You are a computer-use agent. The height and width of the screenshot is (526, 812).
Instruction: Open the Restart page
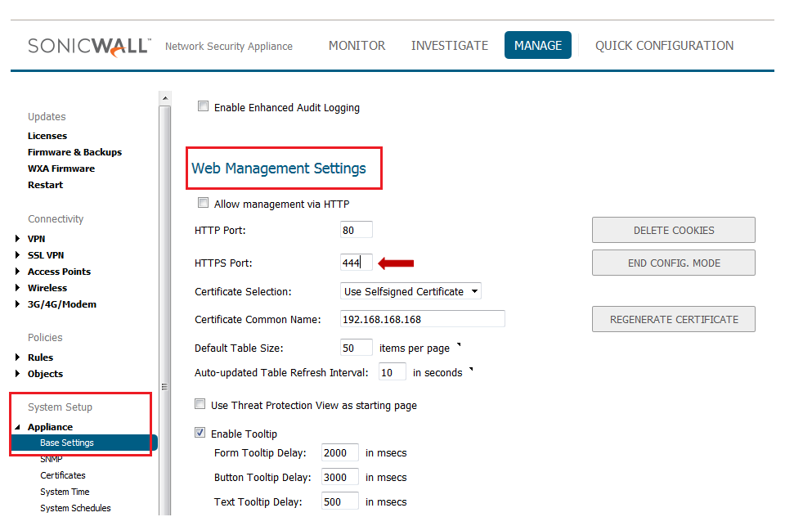[46, 185]
